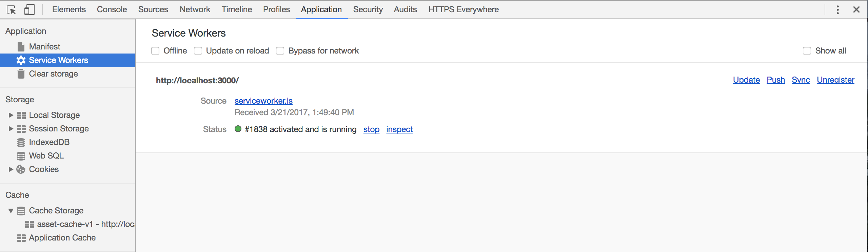Toggle the device toolbar icon
Viewport: 868px width, 252px height.
point(29,10)
